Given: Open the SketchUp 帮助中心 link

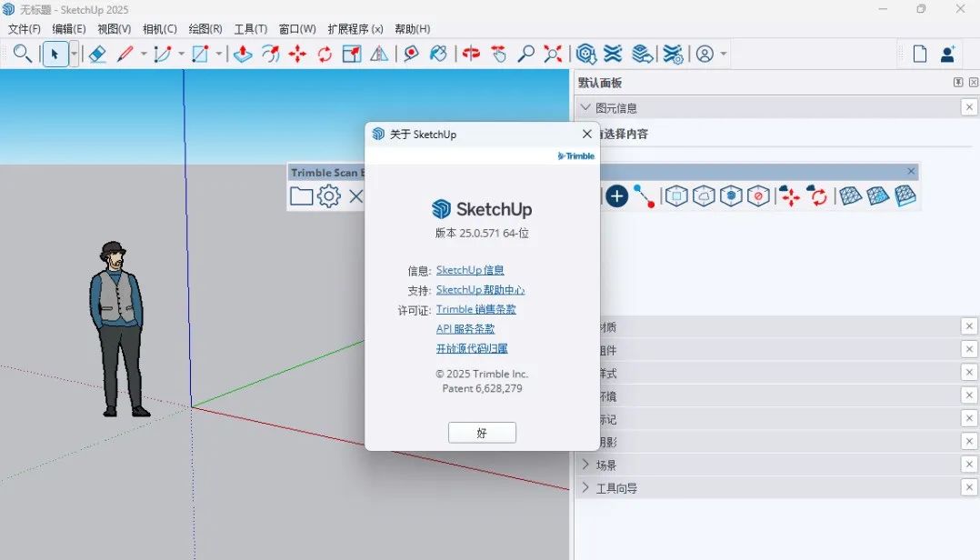Looking at the screenshot, I should click(481, 290).
